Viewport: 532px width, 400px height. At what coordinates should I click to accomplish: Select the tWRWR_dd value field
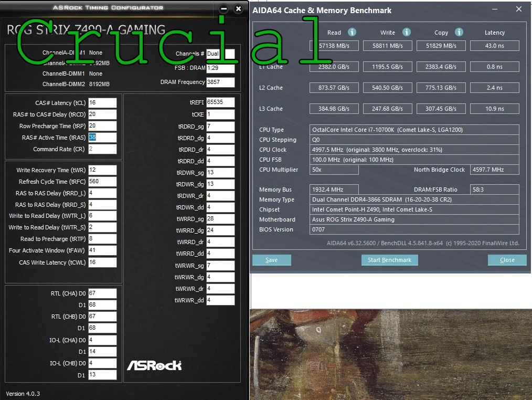pos(220,300)
